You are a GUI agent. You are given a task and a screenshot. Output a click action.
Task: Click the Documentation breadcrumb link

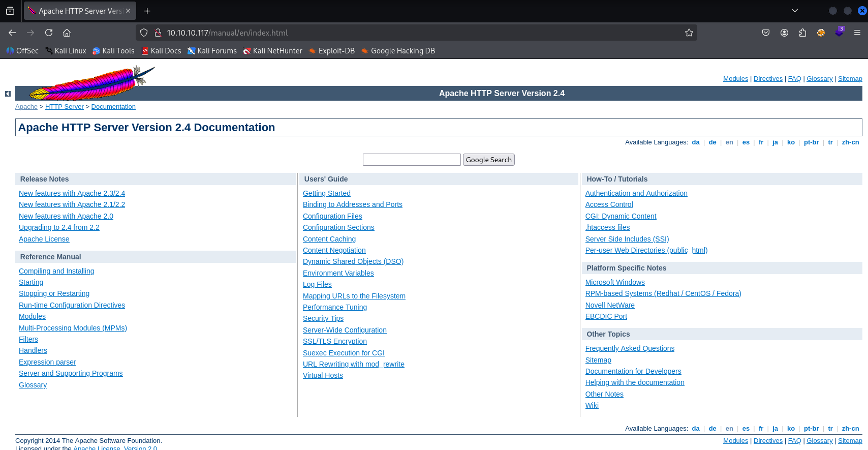coord(113,107)
